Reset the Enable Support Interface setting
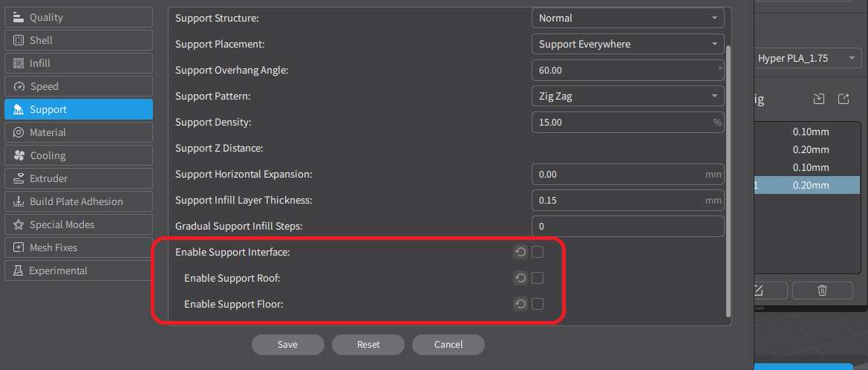The height and width of the screenshot is (370, 868). coord(521,253)
